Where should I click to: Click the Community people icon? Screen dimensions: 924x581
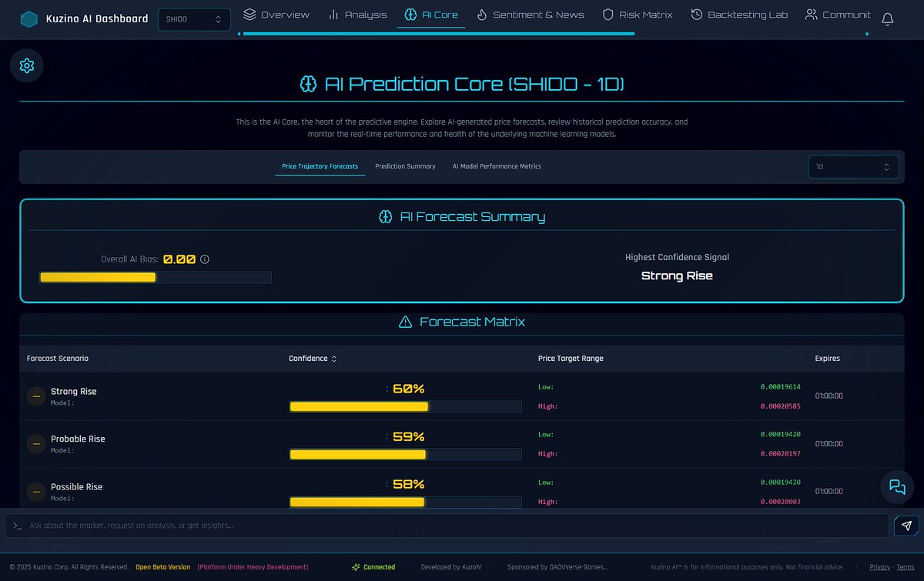tap(811, 14)
